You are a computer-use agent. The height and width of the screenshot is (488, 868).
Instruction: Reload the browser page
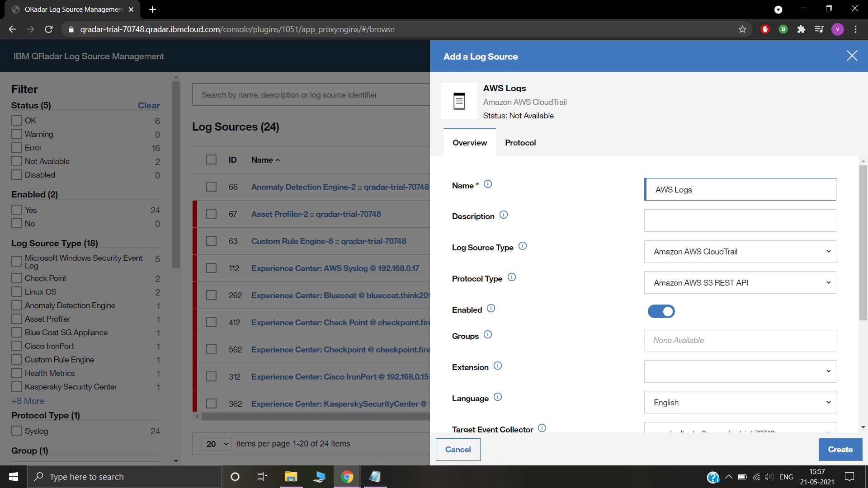[x=49, y=29]
